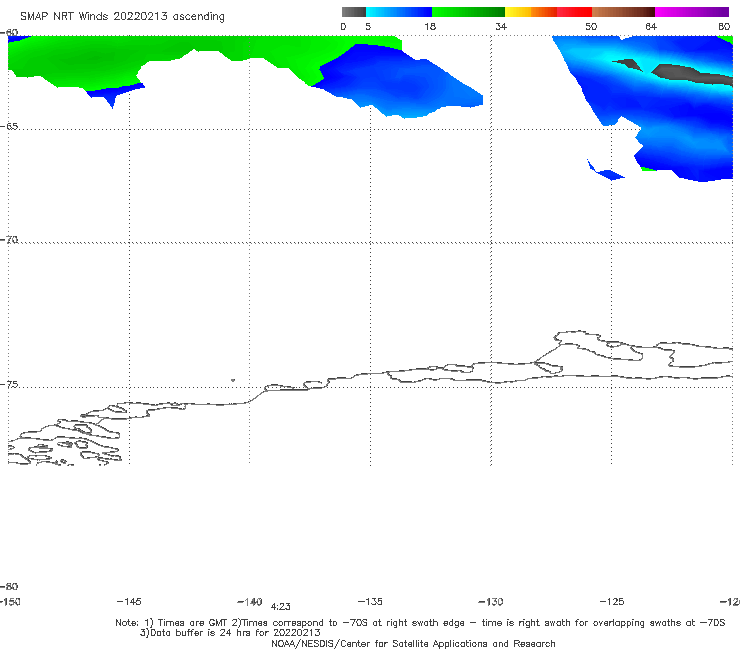Click the brown segment of the color bar
Screen dimensions: 740x650
coord(623,12)
